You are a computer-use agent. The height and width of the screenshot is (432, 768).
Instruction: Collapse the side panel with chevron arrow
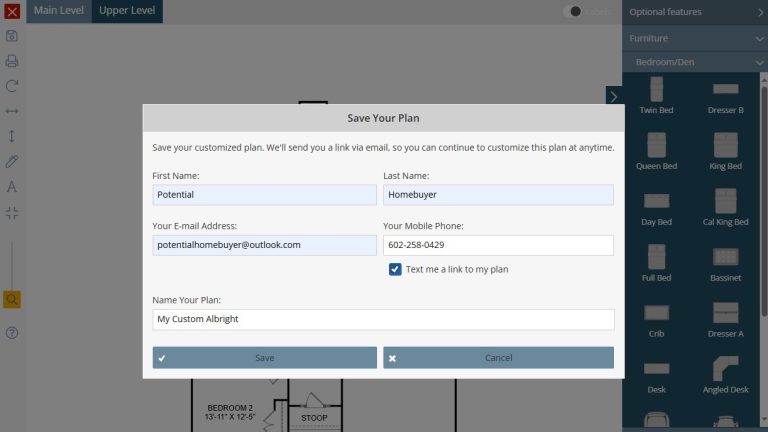point(614,96)
